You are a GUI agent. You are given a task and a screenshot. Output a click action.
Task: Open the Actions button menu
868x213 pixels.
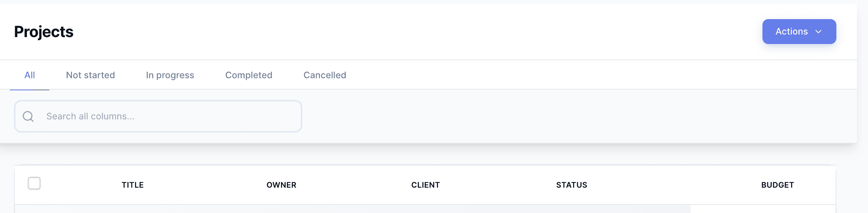(799, 32)
